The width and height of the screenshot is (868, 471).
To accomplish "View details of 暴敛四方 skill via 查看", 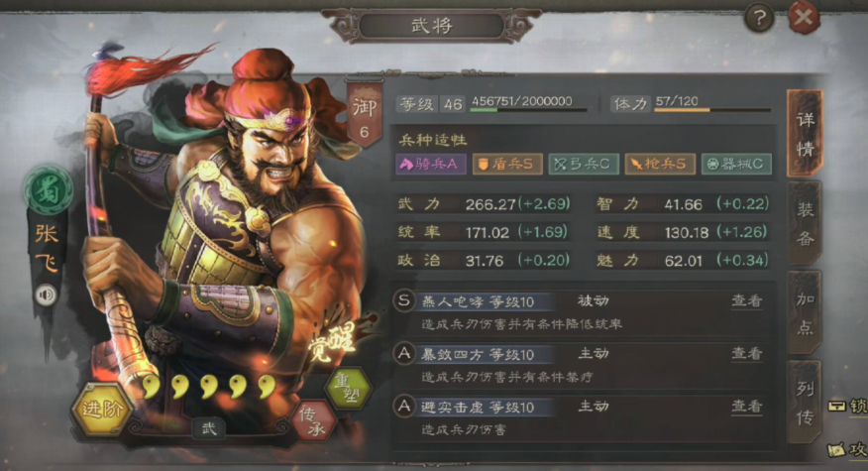I will pyautogui.click(x=747, y=354).
